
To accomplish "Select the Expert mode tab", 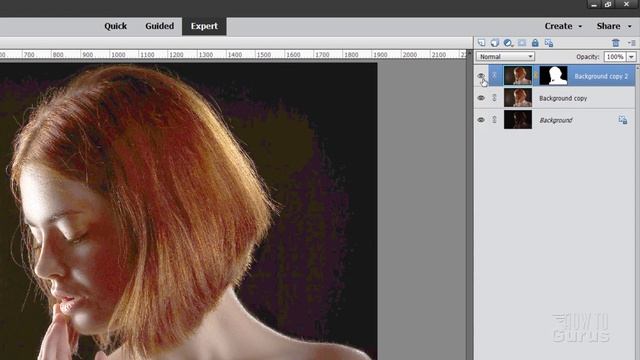I will 204,26.
